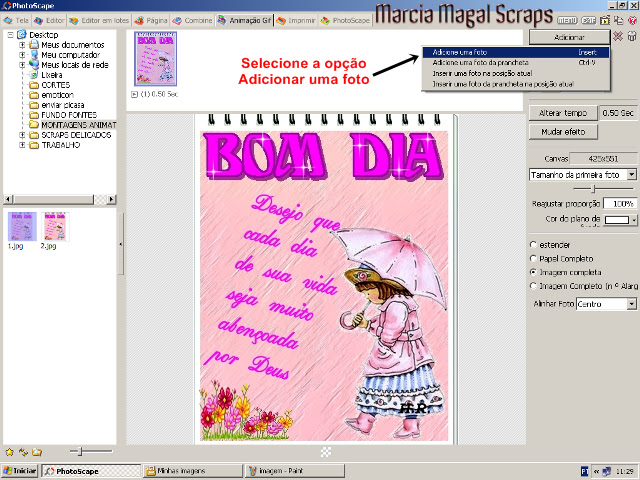Open the Imprimir tab
This screenshot has width=640, height=480.
pyautogui.click(x=296, y=20)
